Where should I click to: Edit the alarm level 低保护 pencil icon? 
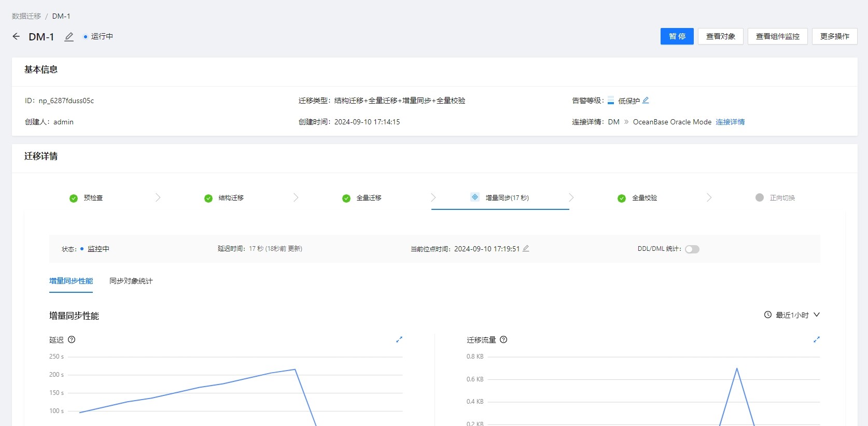coord(646,101)
